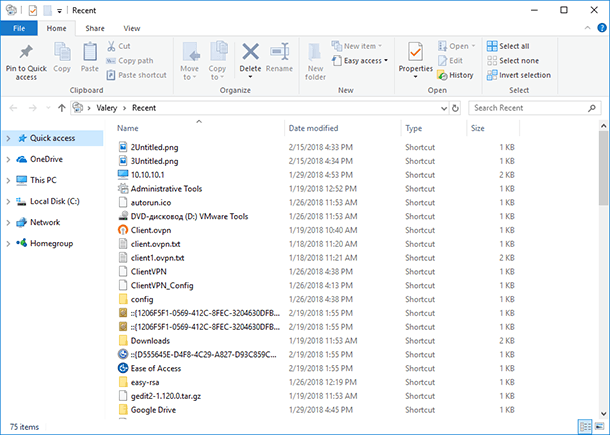Click Paste shortcut in ribbon
The image size is (610, 435).
[137, 75]
